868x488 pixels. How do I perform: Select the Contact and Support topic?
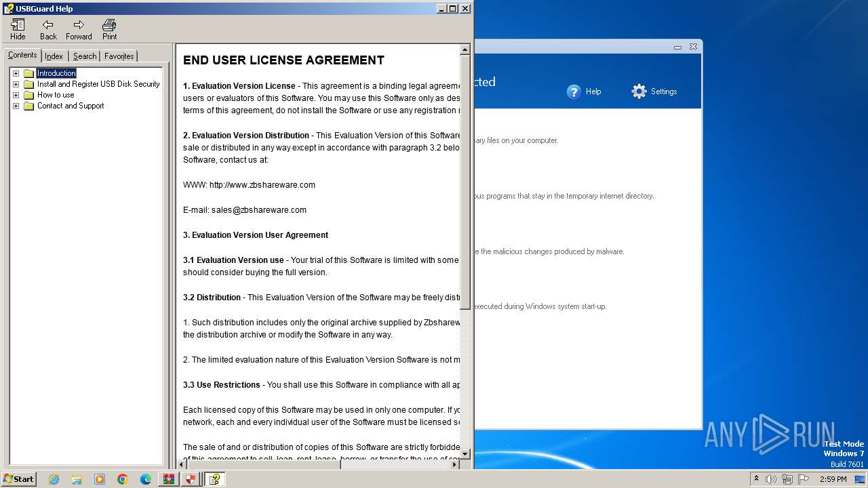(71, 106)
